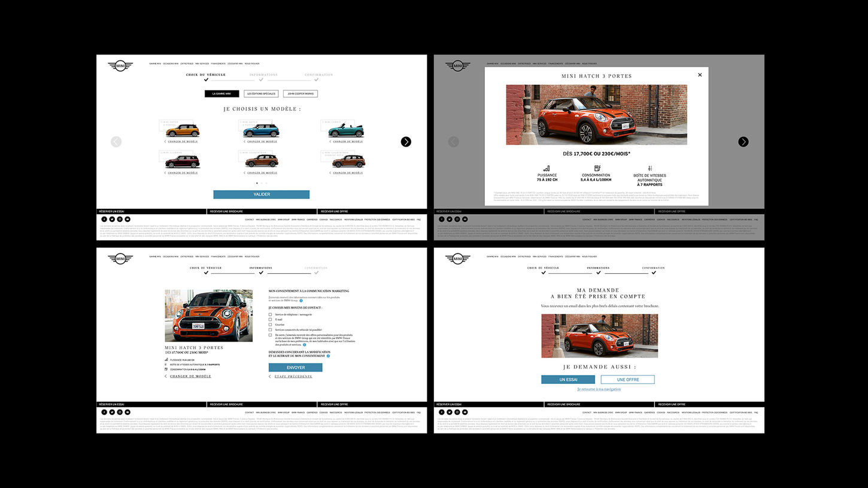Go back via the 'Étape précédente' link
The image size is (868, 488).
293,377
